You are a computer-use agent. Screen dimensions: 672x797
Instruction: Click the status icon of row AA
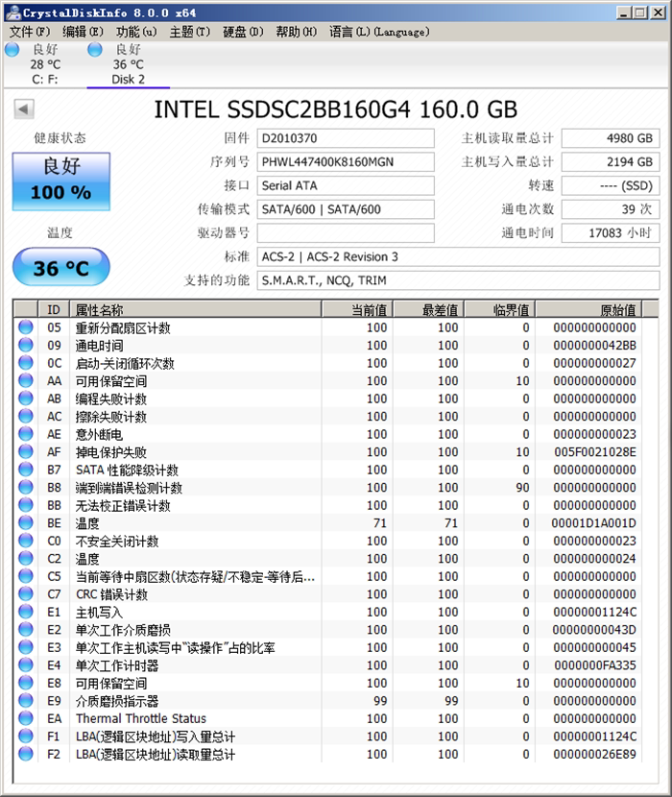pos(26,380)
